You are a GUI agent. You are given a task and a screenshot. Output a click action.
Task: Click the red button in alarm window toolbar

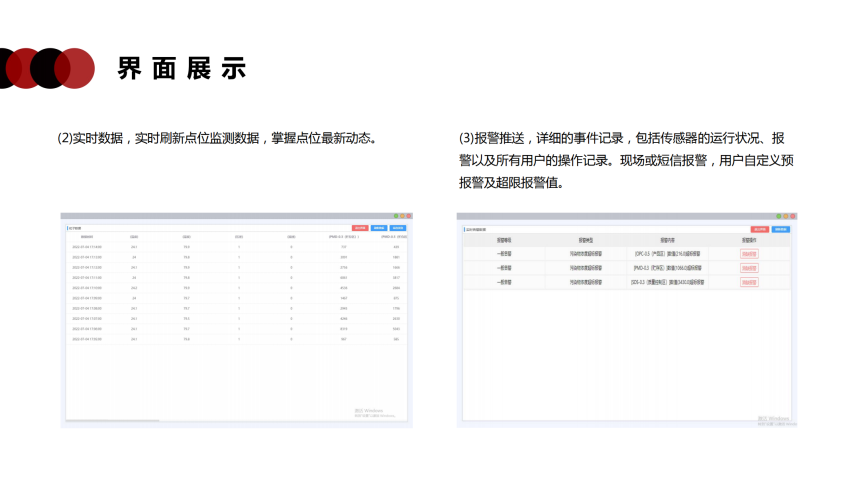click(x=759, y=229)
